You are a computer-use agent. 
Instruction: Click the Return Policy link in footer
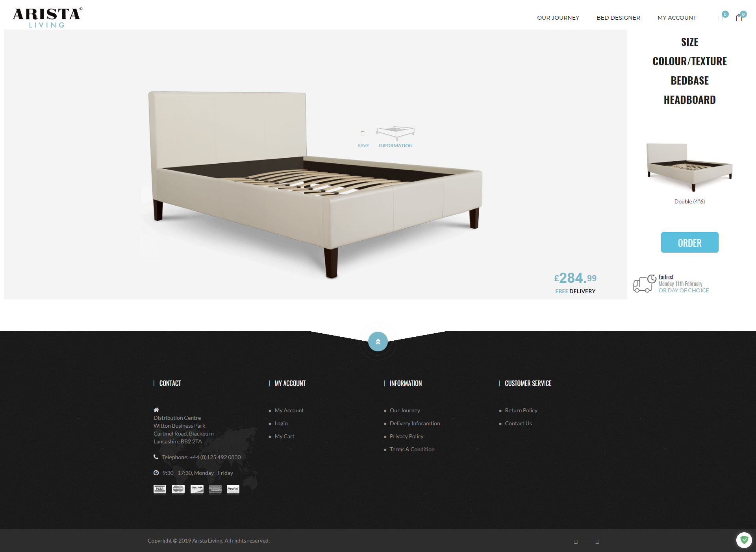click(521, 410)
